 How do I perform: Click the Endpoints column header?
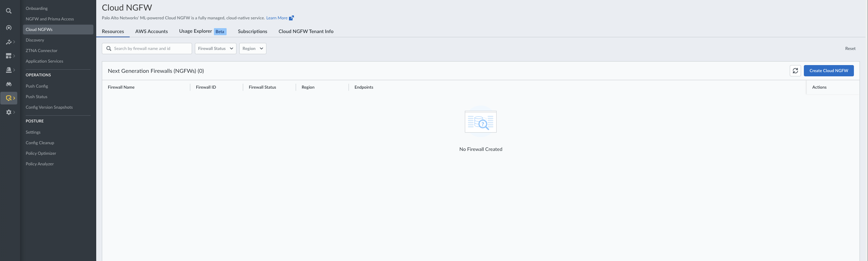364,87
